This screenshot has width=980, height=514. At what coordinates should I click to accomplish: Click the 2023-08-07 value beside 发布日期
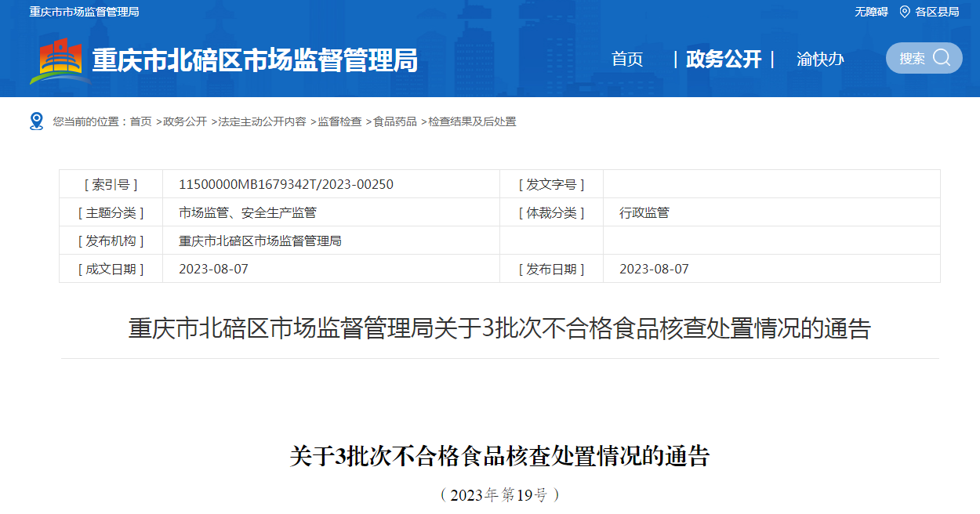coord(654,269)
